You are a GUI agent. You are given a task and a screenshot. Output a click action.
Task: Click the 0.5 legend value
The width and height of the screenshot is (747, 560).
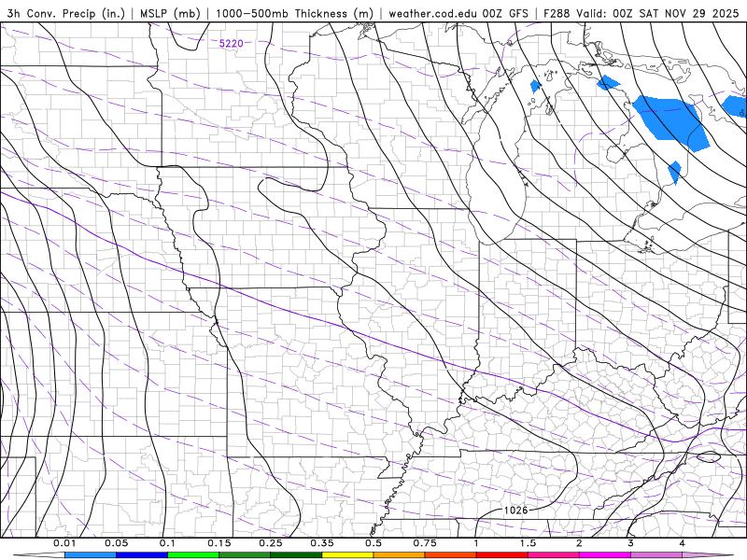click(373, 543)
